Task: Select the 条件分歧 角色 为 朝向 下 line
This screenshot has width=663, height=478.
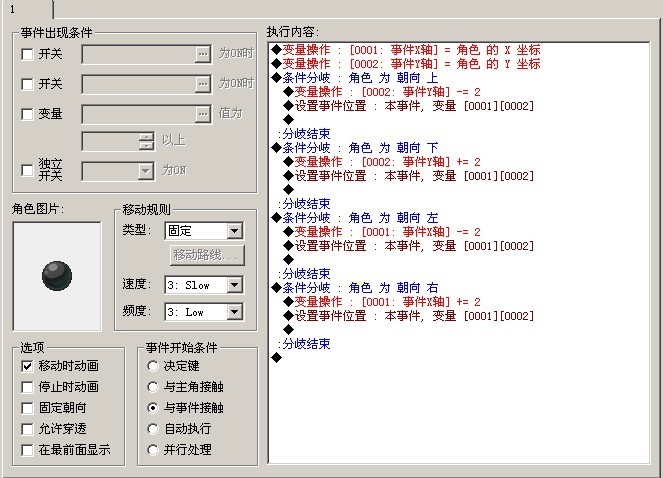Action: (x=355, y=148)
